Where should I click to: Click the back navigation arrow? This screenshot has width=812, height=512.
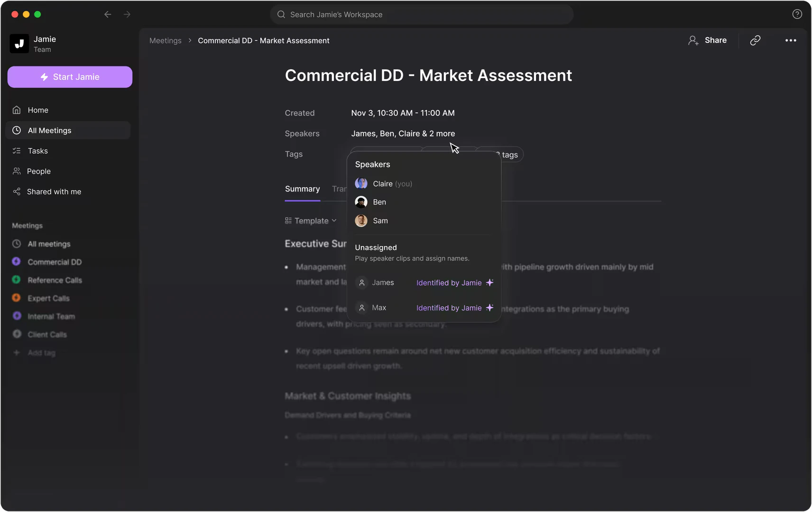click(108, 14)
